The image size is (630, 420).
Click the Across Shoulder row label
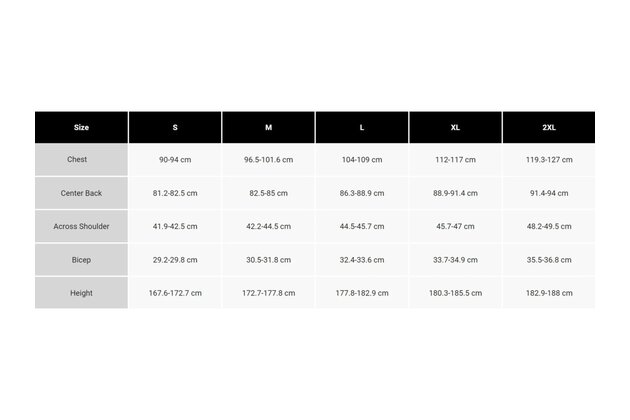coord(81,226)
